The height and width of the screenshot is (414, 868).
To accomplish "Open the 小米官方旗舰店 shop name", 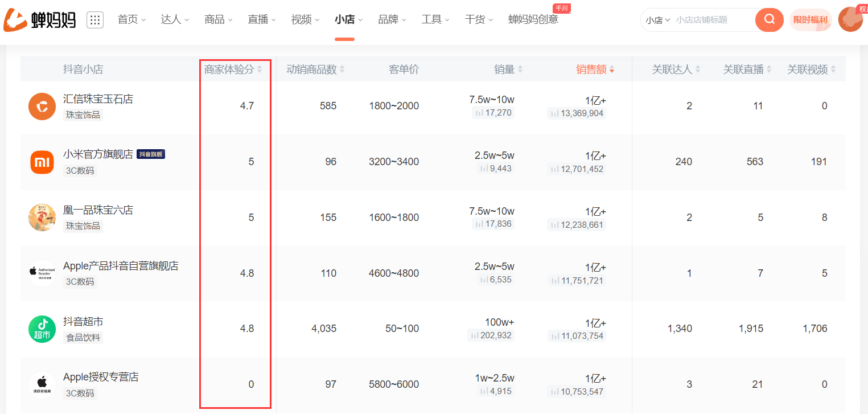I will tap(98, 154).
